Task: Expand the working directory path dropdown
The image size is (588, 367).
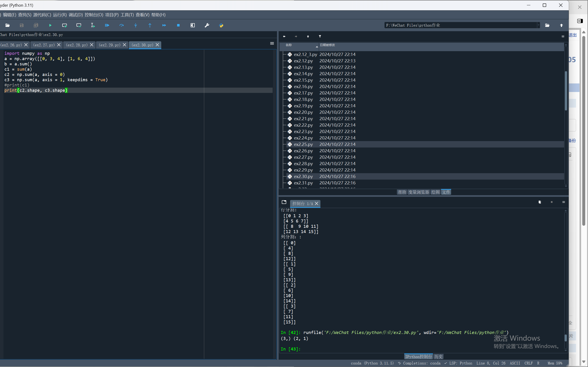Action: pyautogui.click(x=538, y=25)
